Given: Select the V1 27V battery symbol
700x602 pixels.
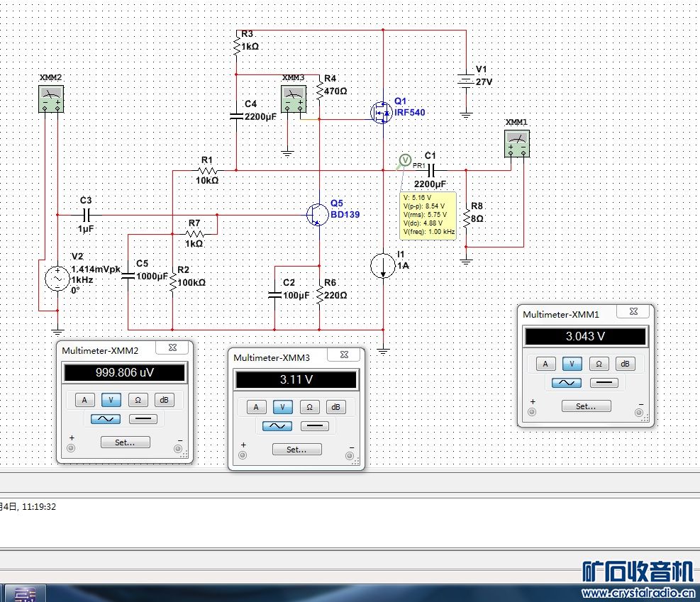Looking at the screenshot, I should (x=465, y=82).
